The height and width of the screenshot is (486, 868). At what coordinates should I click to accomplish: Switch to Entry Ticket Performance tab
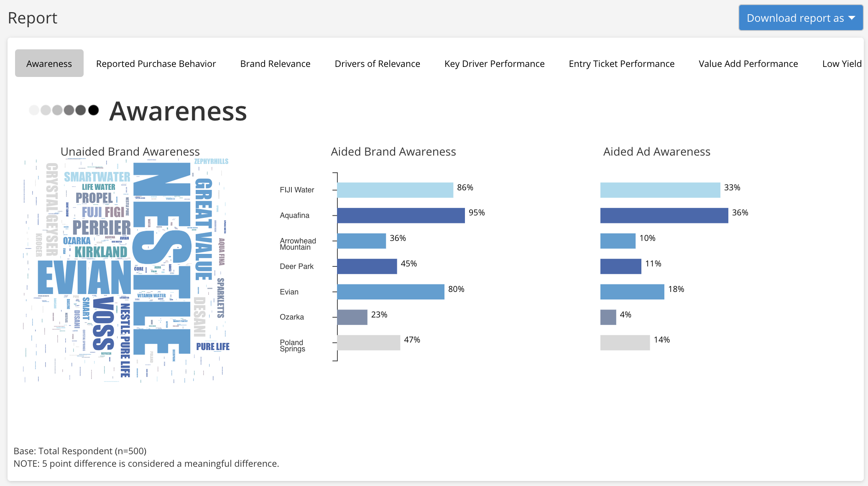[621, 64]
